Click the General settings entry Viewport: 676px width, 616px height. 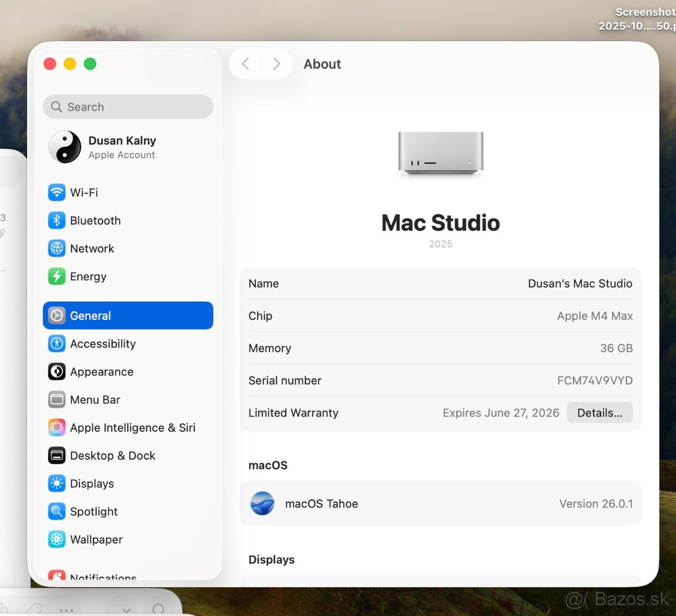[90, 315]
